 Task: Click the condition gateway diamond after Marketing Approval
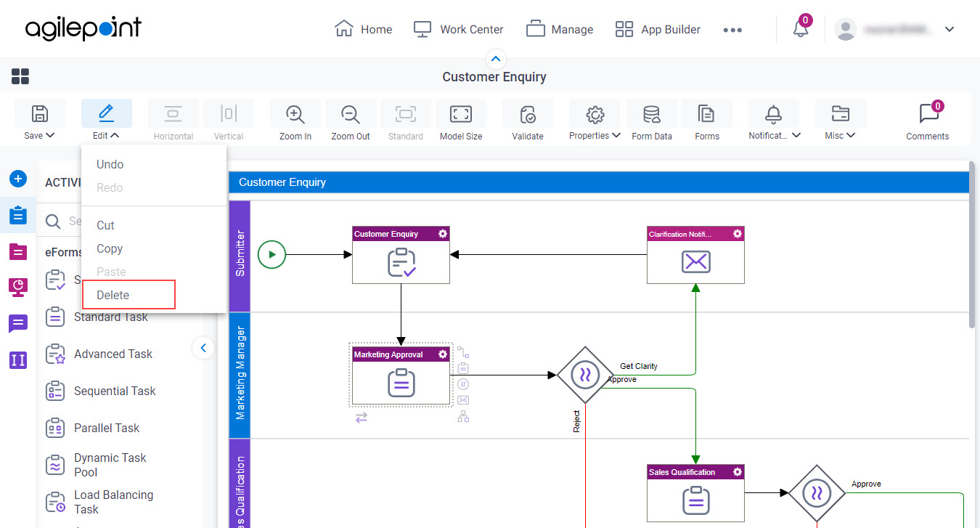click(x=585, y=375)
